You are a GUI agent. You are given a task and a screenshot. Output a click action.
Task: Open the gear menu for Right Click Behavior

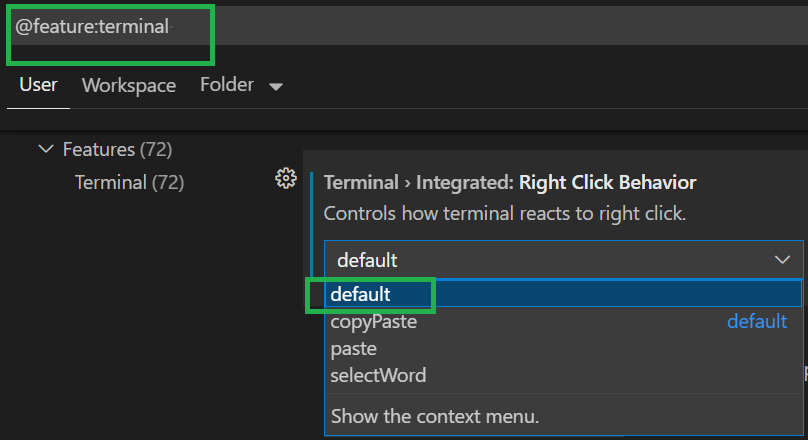click(285, 178)
